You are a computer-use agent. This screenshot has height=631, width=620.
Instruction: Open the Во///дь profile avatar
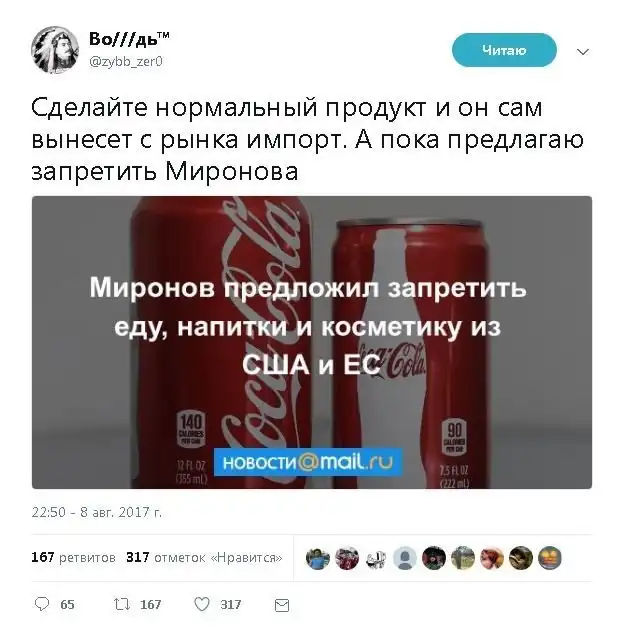tap(55, 50)
